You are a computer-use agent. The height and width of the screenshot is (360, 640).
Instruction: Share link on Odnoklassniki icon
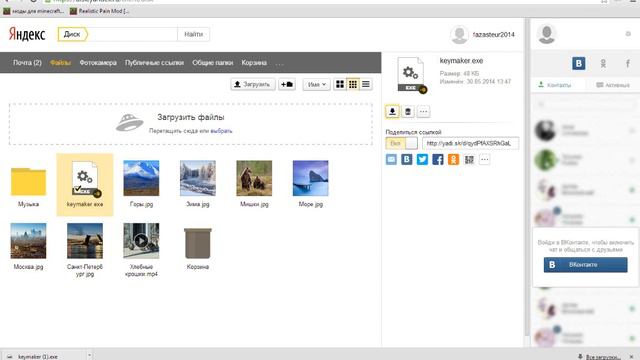(x=453, y=160)
